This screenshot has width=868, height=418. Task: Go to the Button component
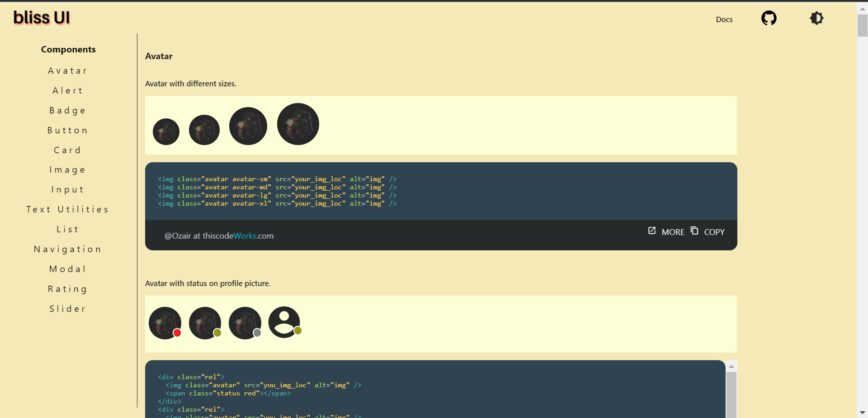(68, 130)
